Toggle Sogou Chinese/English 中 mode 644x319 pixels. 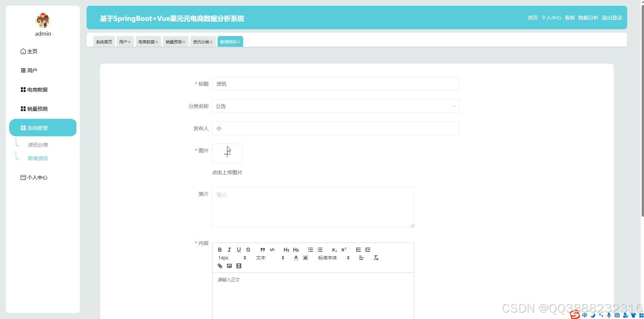click(584, 315)
